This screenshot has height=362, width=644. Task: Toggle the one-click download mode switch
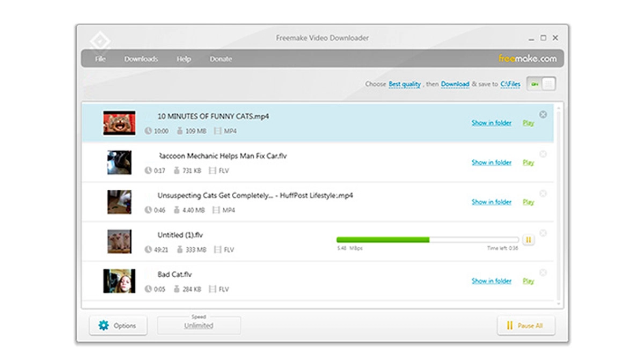541,84
